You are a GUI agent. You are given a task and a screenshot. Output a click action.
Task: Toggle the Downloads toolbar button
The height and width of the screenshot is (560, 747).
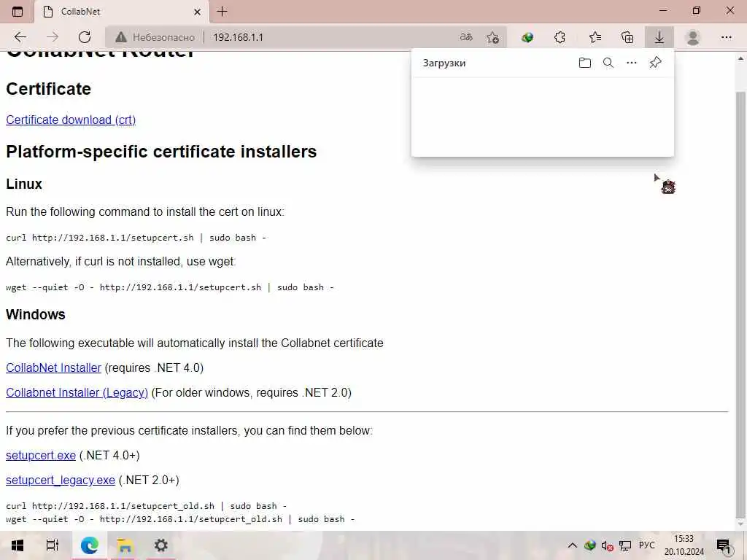pos(659,37)
